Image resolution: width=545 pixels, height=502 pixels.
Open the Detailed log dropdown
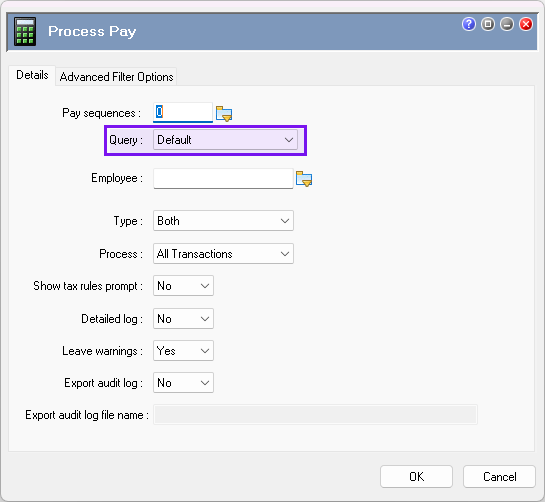183,318
